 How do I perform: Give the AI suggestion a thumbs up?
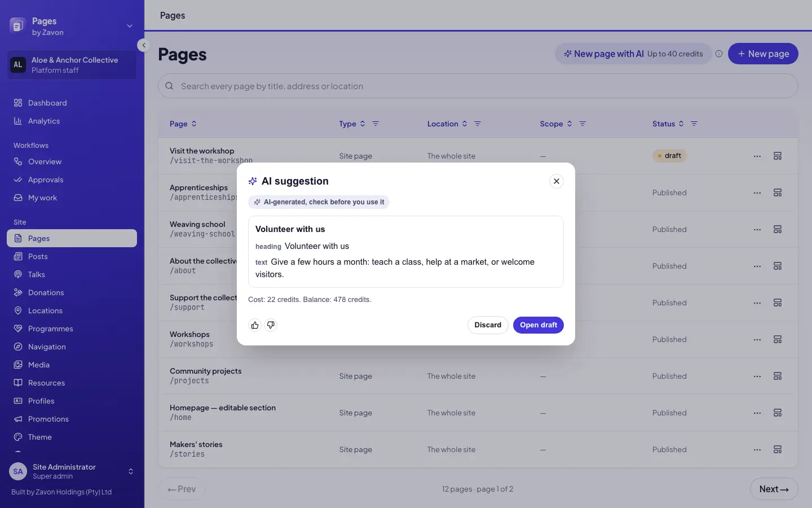[x=255, y=325]
